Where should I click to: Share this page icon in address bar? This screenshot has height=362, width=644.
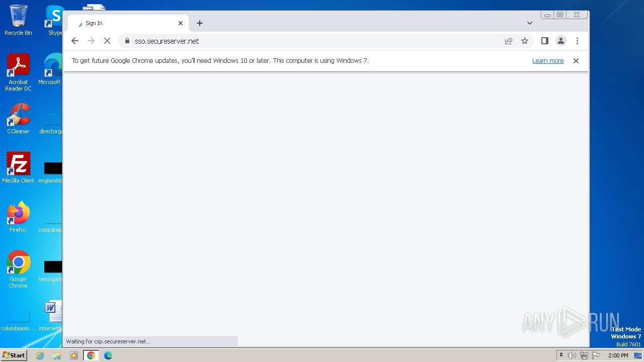[x=509, y=41]
